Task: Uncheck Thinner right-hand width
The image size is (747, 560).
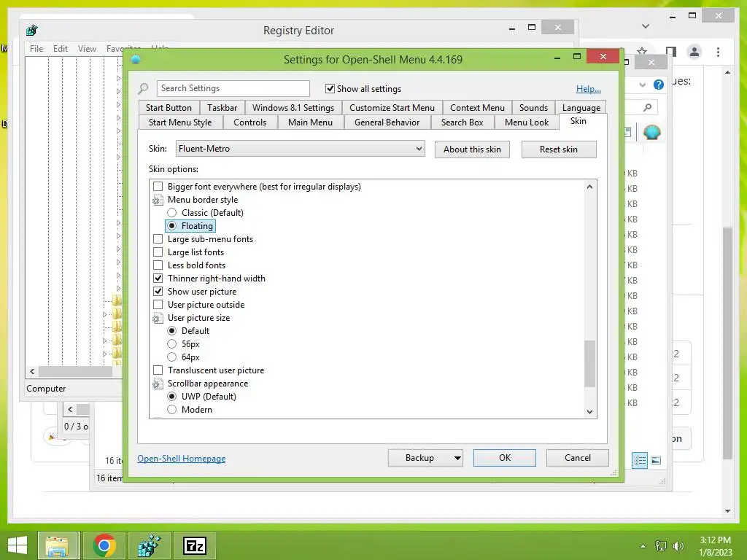Action: coord(158,279)
